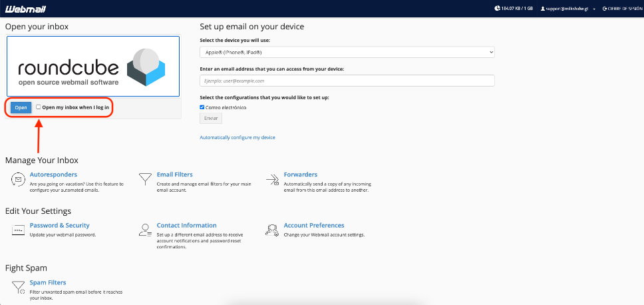Open the Spam Filters link
The height and width of the screenshot is (305, 644).
(48, 282)
